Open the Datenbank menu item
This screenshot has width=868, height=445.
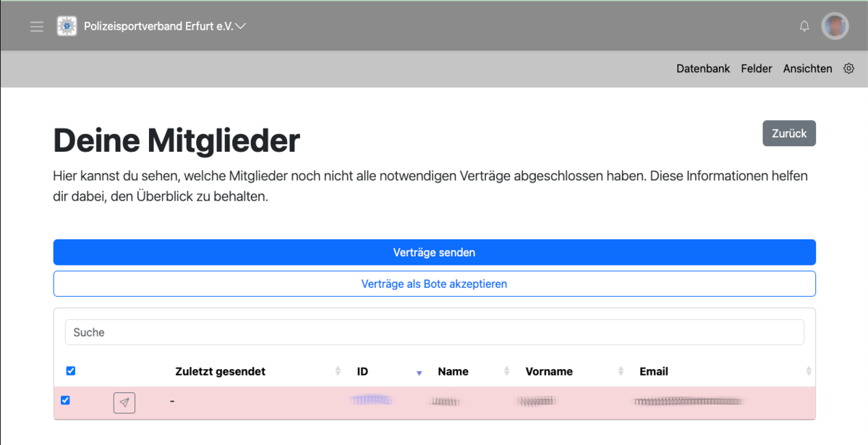[x=702, y=69]
